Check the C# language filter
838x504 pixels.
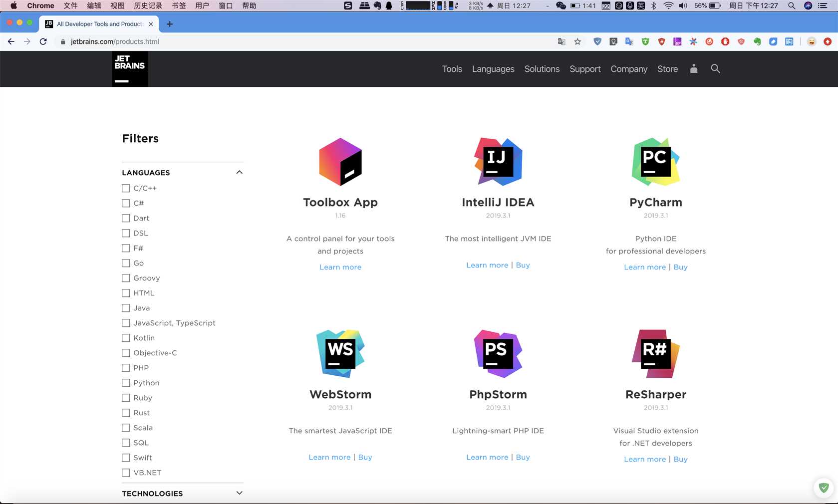126,203
